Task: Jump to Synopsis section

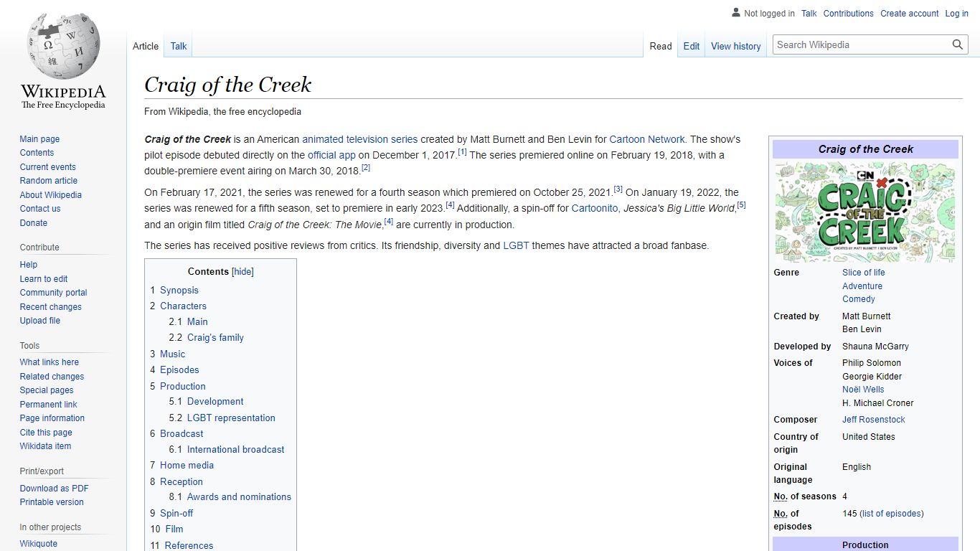Action: coord(179,290)
